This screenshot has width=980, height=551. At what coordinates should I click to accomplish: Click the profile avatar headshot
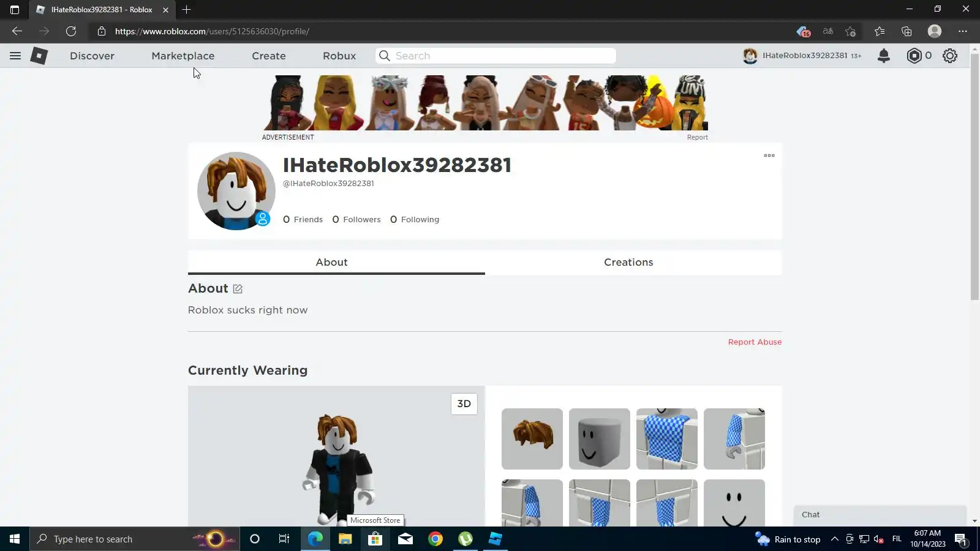tap(236, 191)
